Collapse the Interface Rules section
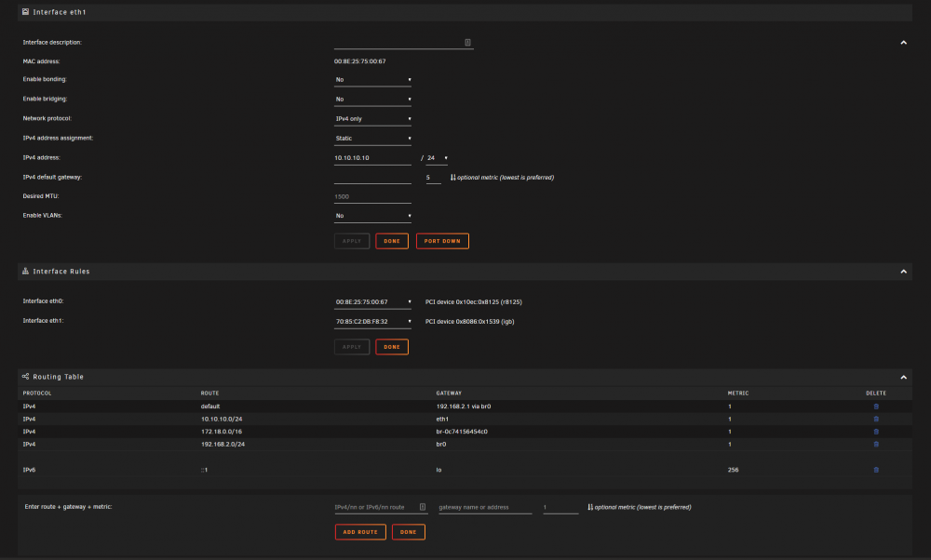The height and width of the screenshot is (560, 931). pos(904,272)
